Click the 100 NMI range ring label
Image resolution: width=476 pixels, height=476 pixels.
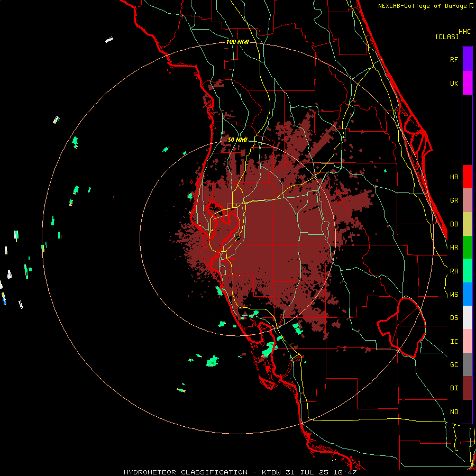(237, 42)
